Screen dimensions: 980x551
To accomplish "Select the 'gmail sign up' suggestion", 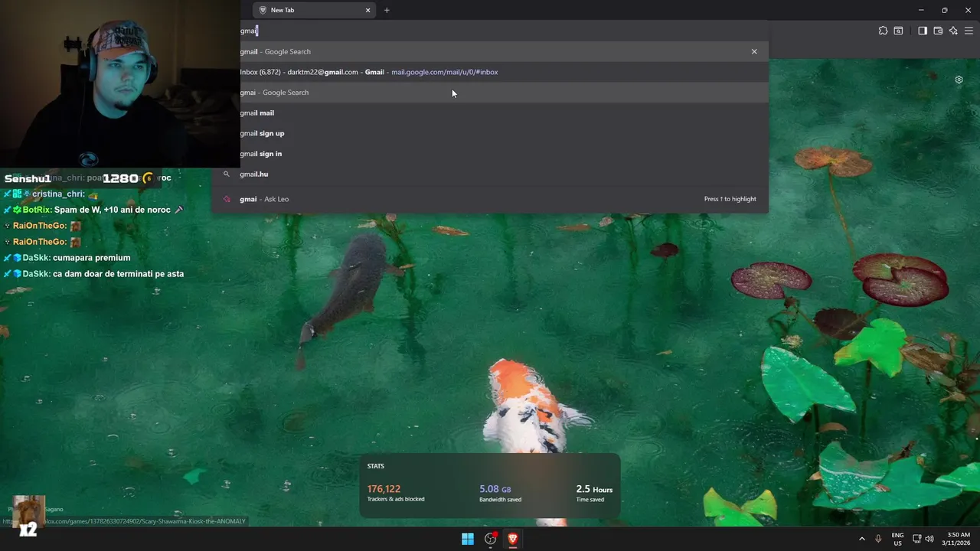I will pyautogui.click(x=490, y=133).
